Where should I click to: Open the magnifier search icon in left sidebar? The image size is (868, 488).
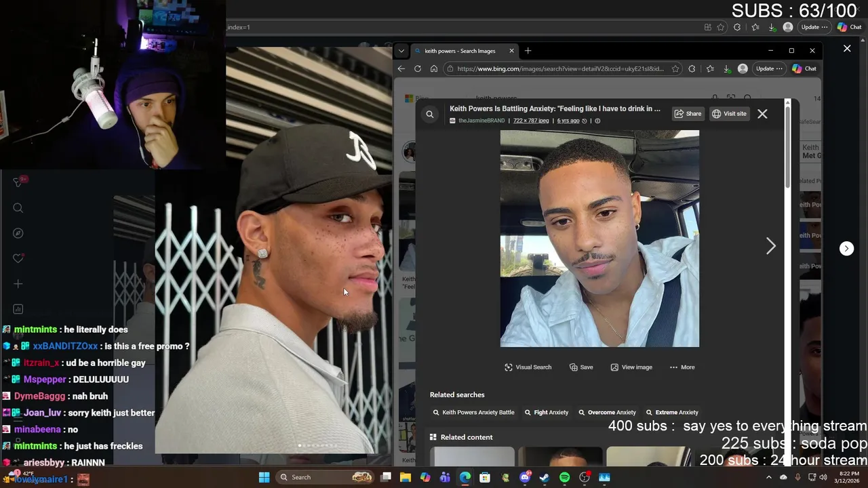coord(18,208)
